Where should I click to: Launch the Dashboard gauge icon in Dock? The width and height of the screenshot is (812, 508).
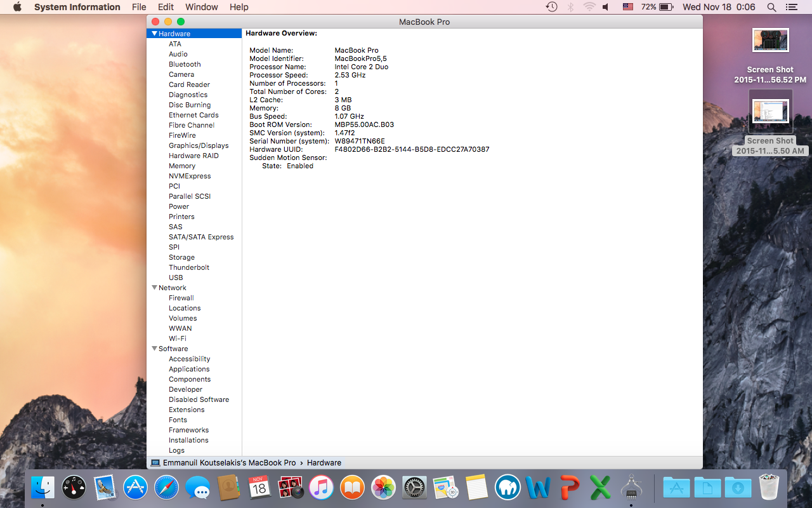coord(74,488)
